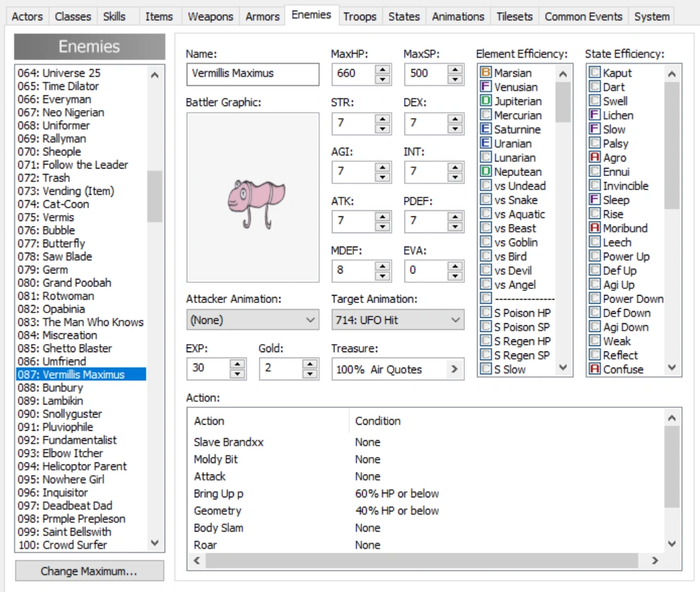This screenshot has height=592, width=700.
Task: Click the Neputean element rank D icon
Action: (486, 171)
